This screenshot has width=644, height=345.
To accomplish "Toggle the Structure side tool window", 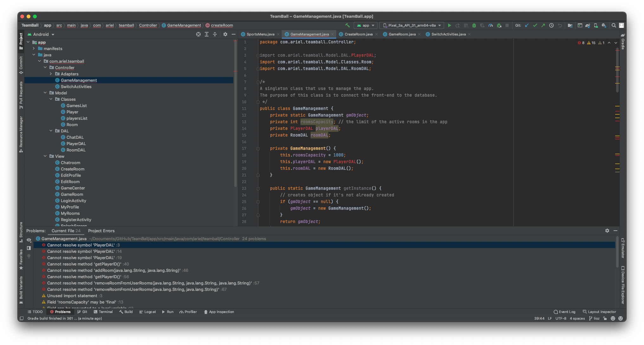I will [21, 232].
